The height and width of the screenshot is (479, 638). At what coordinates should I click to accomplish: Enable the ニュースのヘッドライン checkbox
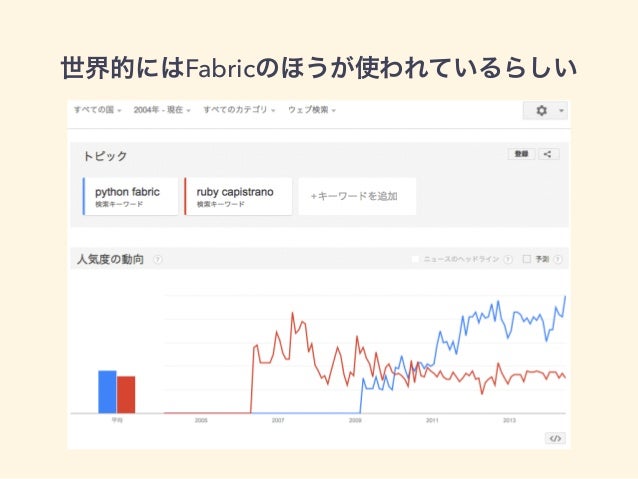(x=415, y=259)
